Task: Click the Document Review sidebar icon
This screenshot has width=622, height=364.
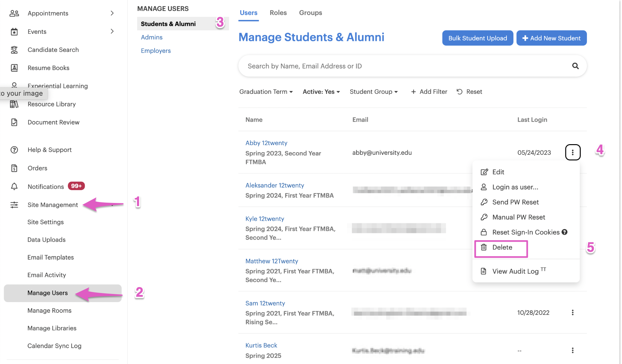Action: (14, 122)
